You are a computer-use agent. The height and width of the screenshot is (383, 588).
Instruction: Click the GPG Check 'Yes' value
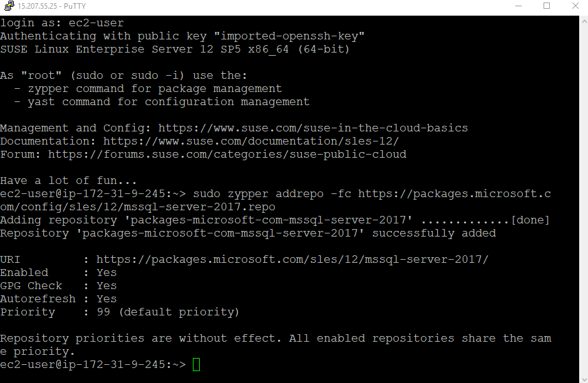tap(106, 285)
